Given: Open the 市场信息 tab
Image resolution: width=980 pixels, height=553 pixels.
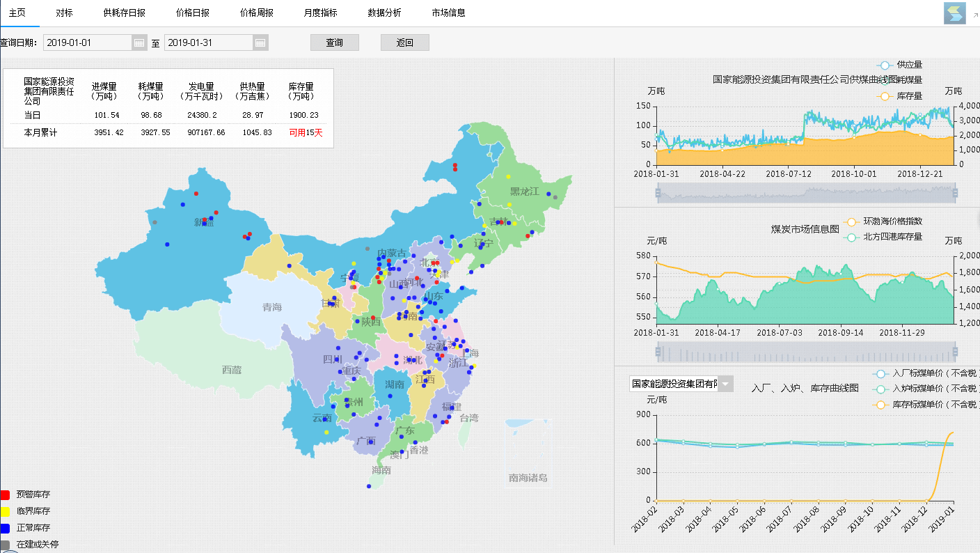Looking at the screenshot, I should pos(448,13).
